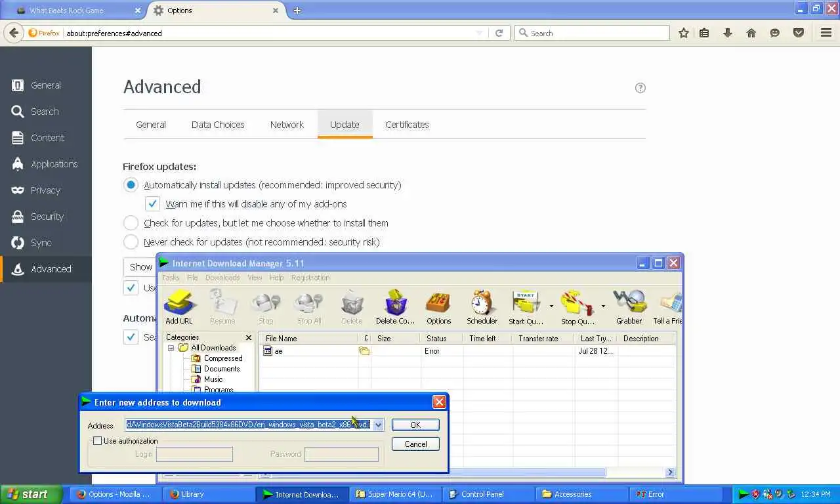Click the Delete Completed icon in IDM

pyautogui.click(x=396, y=307)
